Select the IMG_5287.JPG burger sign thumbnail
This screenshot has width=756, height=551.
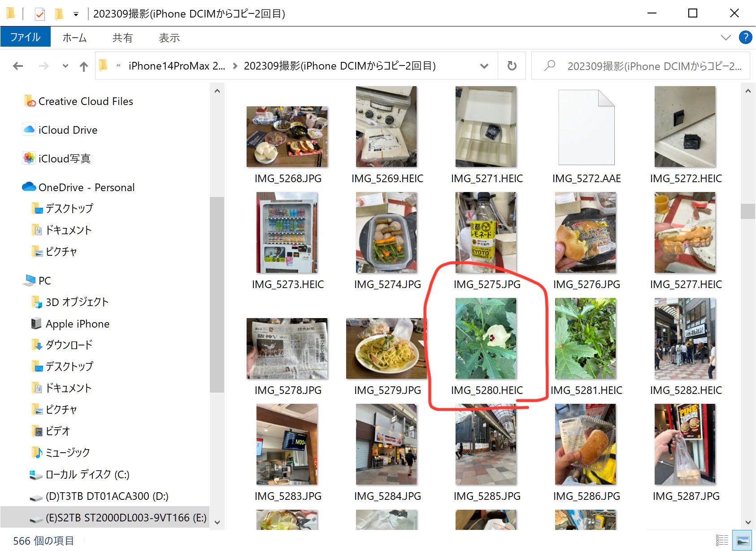coord(685,444)
